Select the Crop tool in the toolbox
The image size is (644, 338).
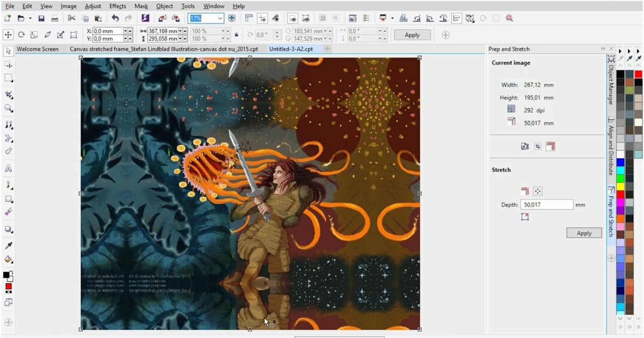(x=9, y=94)
